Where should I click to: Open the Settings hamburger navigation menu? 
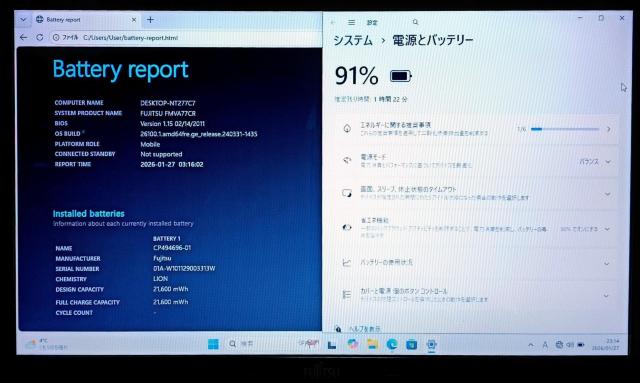tap(351, 22)
